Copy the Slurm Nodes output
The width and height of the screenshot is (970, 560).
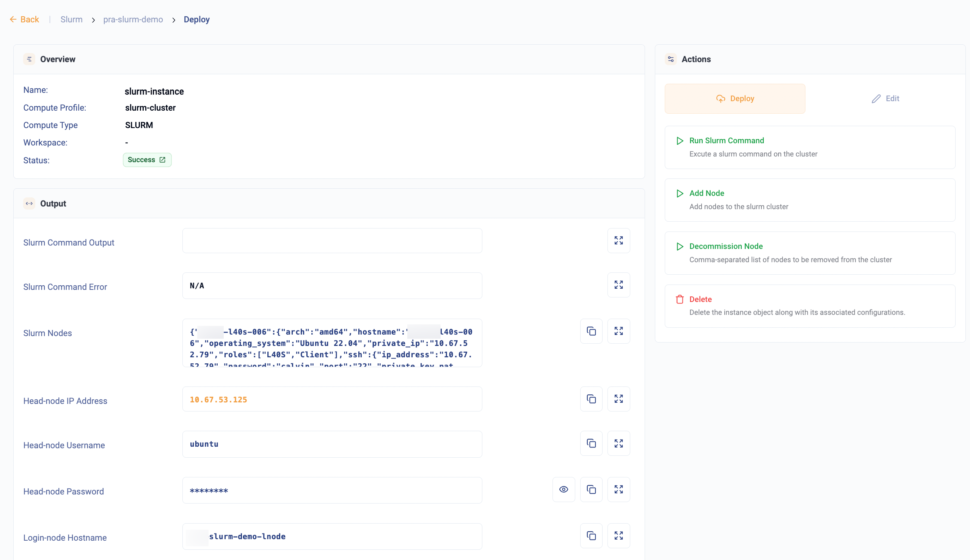591,331
